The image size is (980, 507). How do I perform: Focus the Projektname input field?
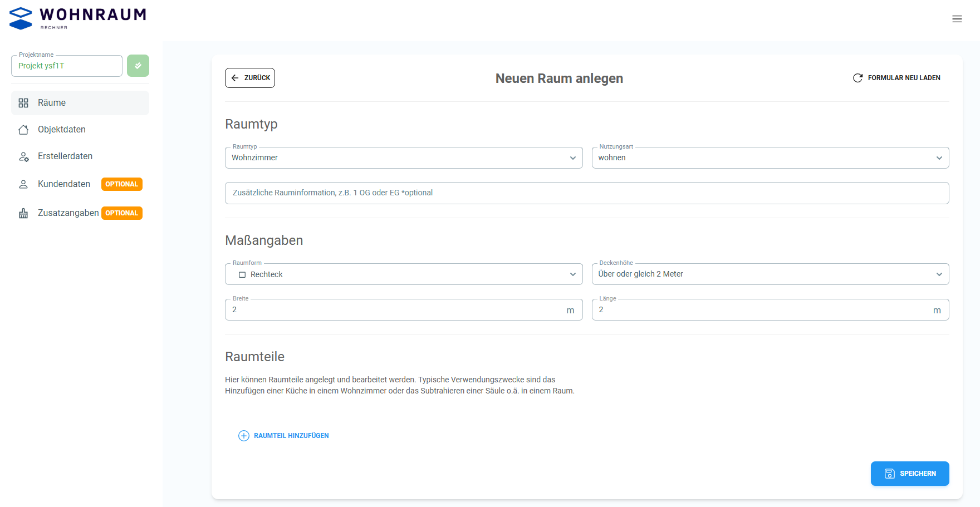point(67,66)
